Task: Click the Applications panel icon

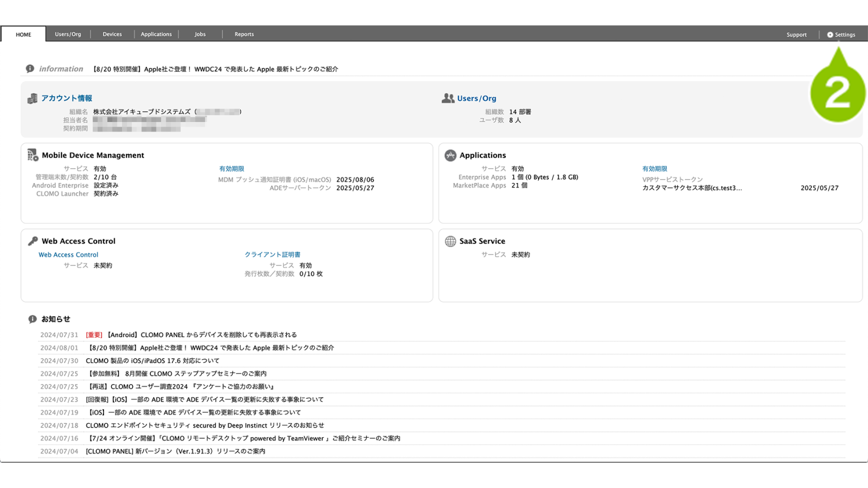Action: 450,155
